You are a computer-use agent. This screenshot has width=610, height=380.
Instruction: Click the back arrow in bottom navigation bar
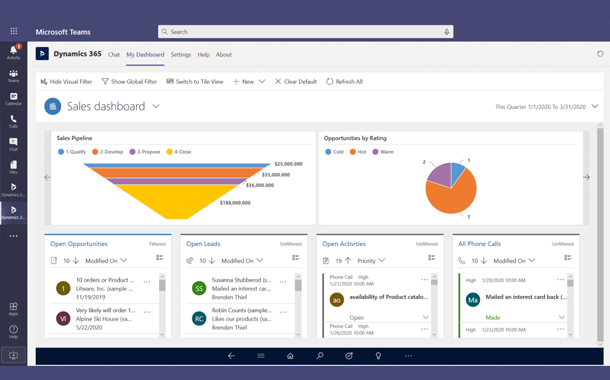pyautogui.click(x=231, y=355)
